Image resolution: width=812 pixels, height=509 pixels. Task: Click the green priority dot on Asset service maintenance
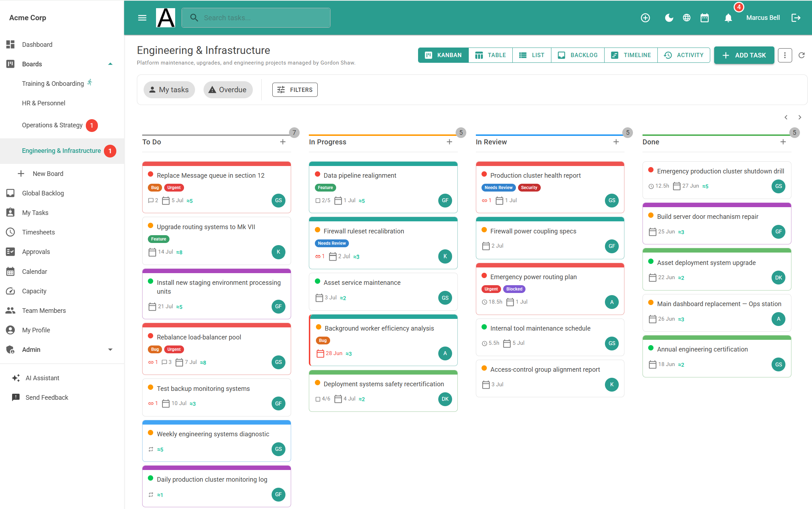coord(317,281)
